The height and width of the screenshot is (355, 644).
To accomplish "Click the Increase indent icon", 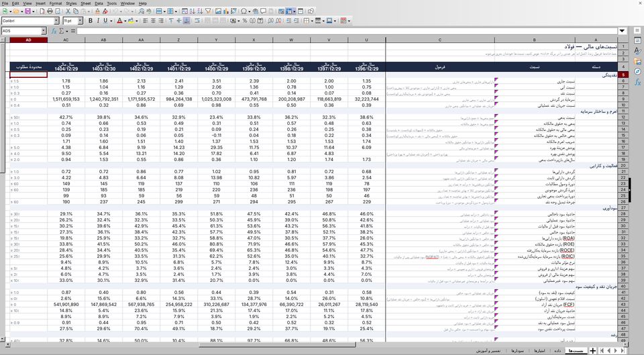I will point(288,21).
